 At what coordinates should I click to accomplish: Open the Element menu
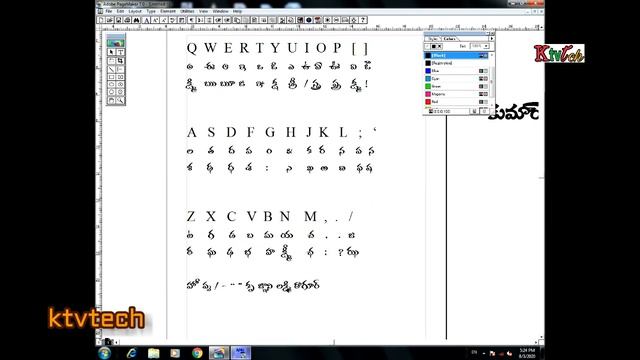[x=168, y=11]
